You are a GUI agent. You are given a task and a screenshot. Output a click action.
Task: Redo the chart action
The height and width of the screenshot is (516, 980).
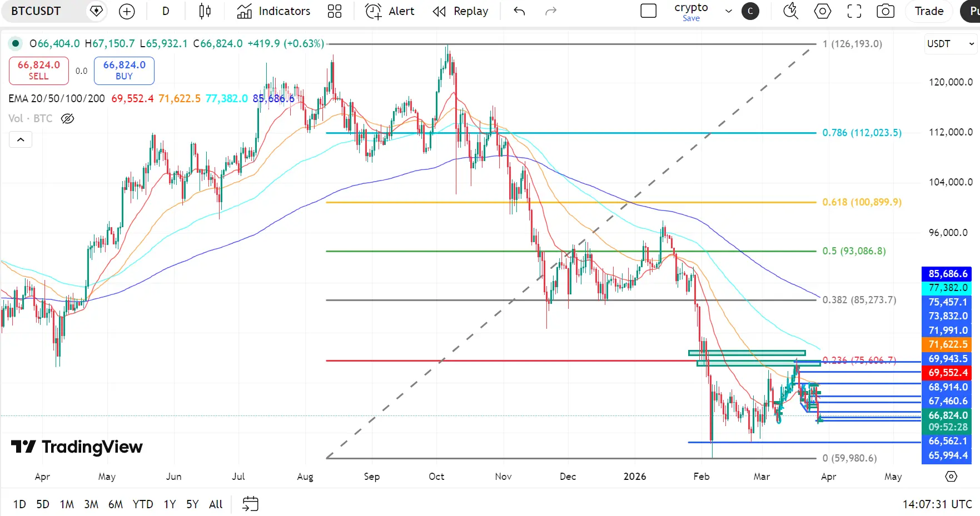[x=551, y=11]
